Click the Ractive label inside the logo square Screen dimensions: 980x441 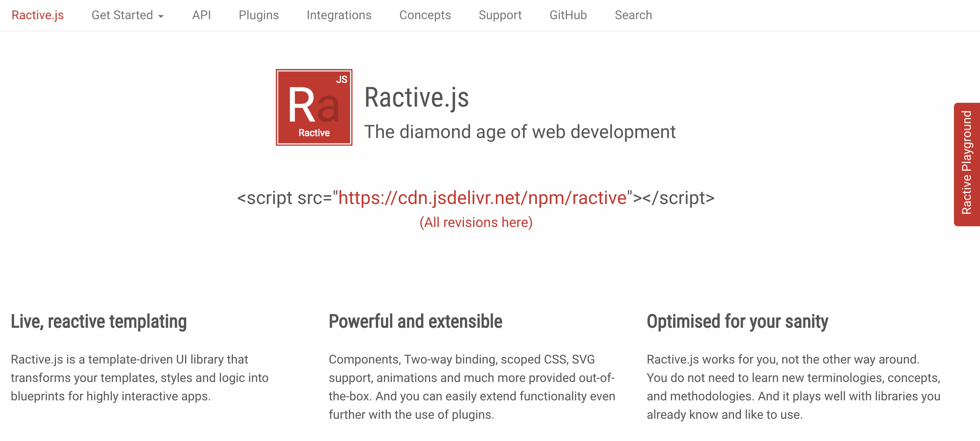[x=314, y=133]
